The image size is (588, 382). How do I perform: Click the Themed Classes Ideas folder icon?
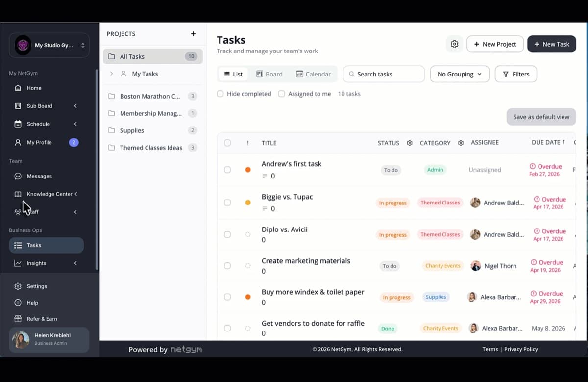111,148
